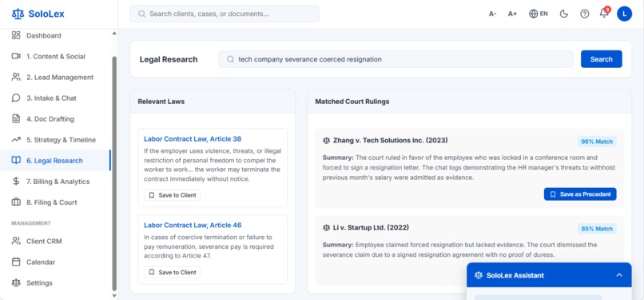Click the SoloLex scales logo icon
The width and height of the screenshot is (644, 300).
coord(18,14)
